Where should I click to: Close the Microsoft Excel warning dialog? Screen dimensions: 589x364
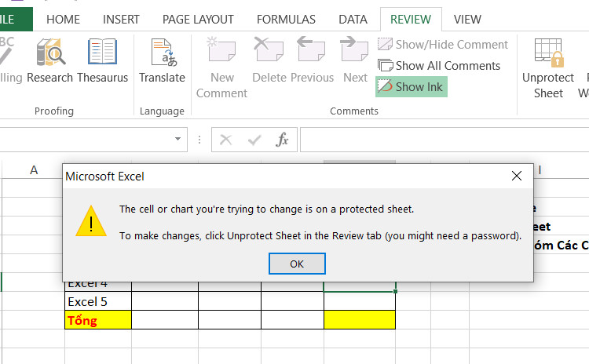517,176
